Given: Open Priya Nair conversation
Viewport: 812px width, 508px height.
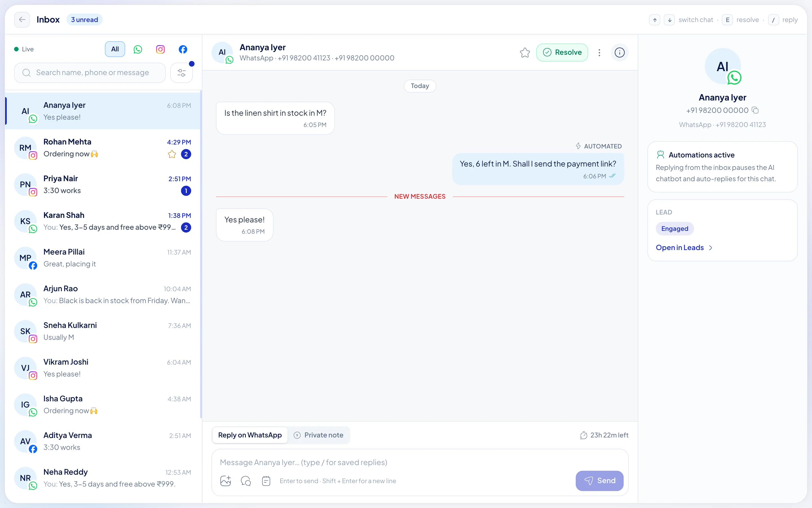Looking at the screenshot, I should [x=103, y=185].
